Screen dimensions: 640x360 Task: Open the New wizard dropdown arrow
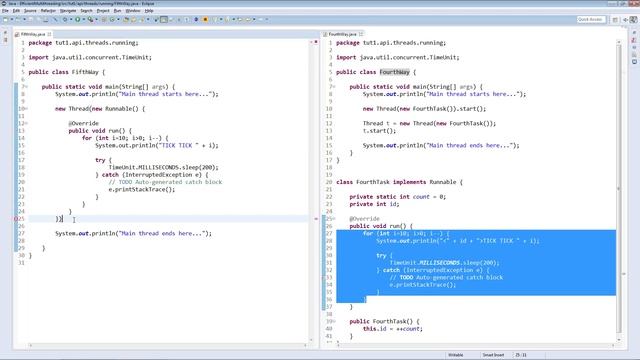(x=11, y=19)
